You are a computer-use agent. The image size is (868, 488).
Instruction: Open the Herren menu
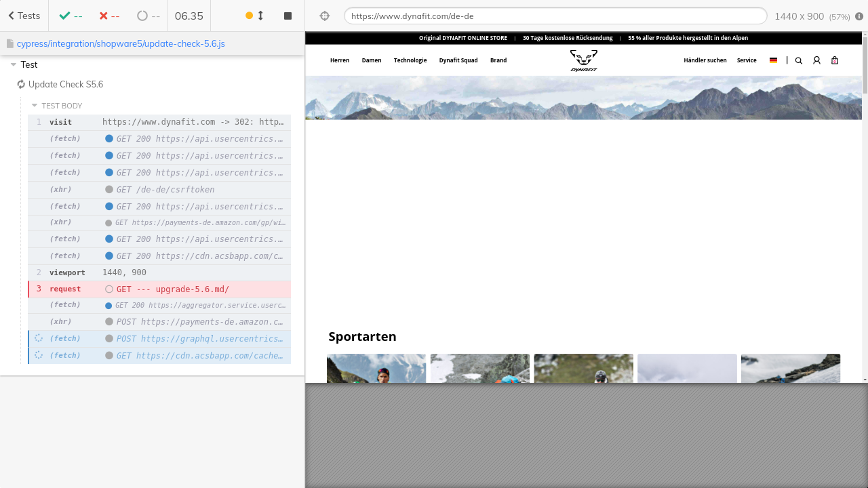coord(340,60)
